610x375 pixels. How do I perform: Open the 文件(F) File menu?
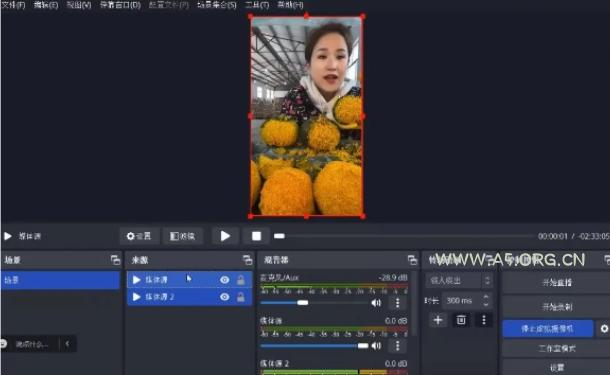click(x=14, y=5)
